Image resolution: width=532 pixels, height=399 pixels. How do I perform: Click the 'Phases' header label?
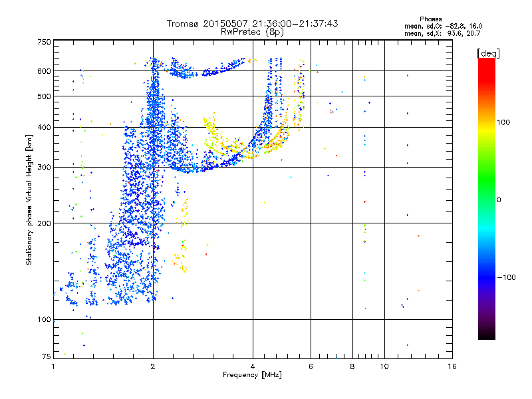(430, 19)
